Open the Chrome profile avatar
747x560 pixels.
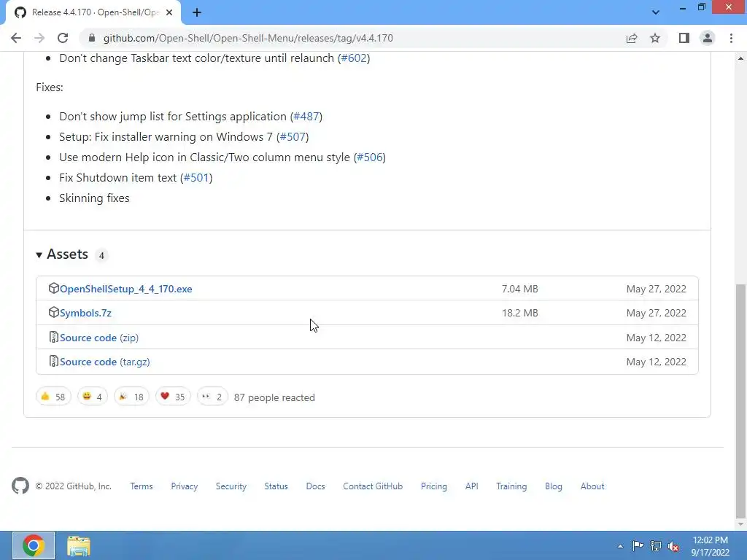pos(708,38)
